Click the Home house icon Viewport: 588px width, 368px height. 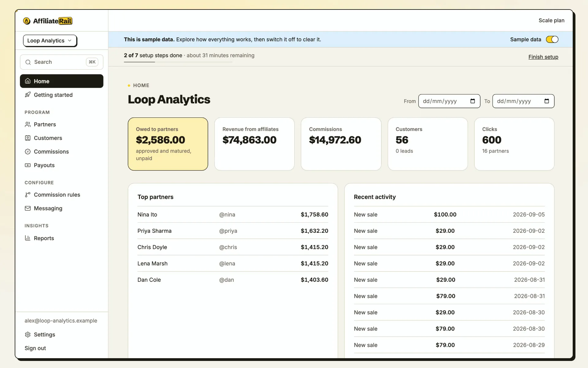(28, 81)
